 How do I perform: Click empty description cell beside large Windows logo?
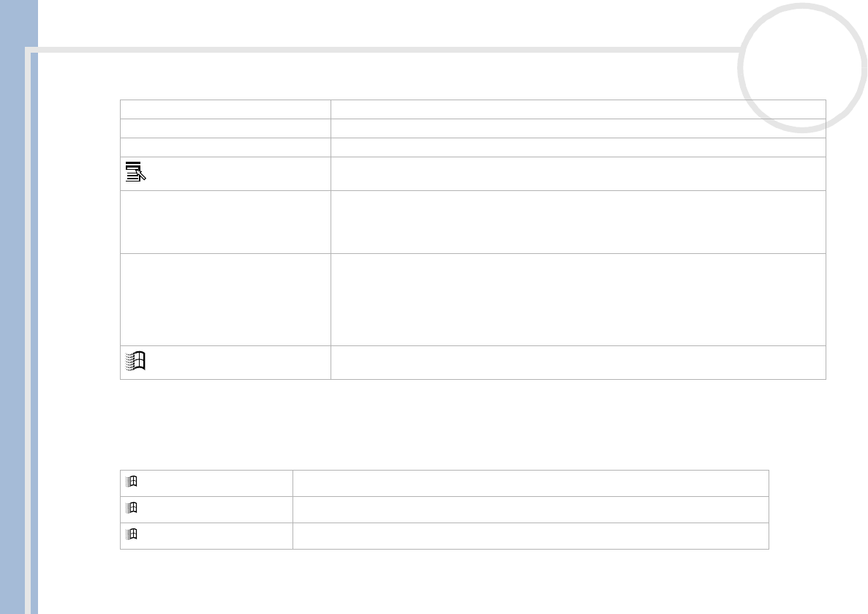click(x=578, y=362)
